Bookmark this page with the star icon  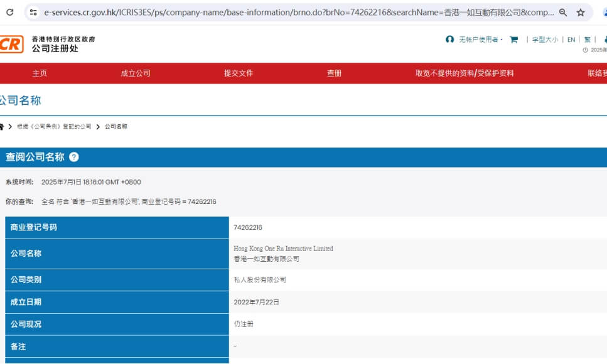click(580, 13)
